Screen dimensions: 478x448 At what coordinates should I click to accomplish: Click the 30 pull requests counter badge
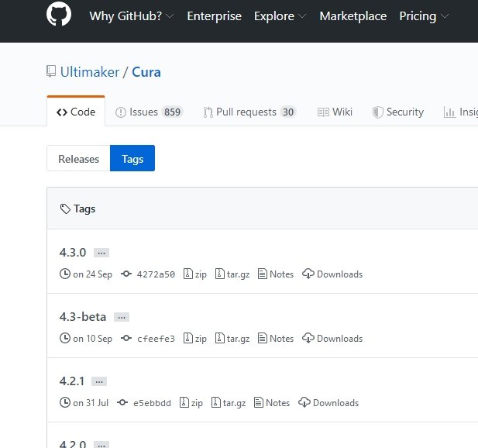[x=288, y=112]
